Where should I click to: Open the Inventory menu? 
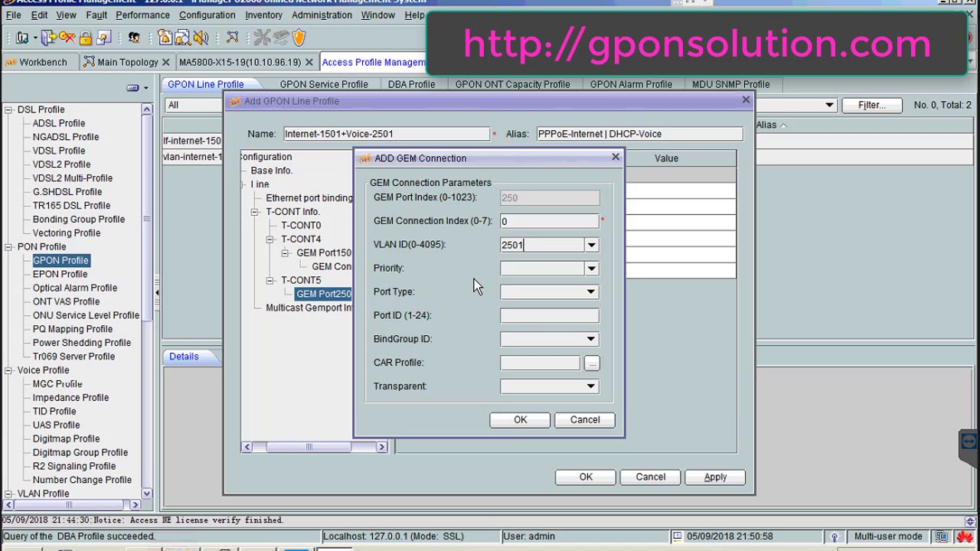pos(263,15)
